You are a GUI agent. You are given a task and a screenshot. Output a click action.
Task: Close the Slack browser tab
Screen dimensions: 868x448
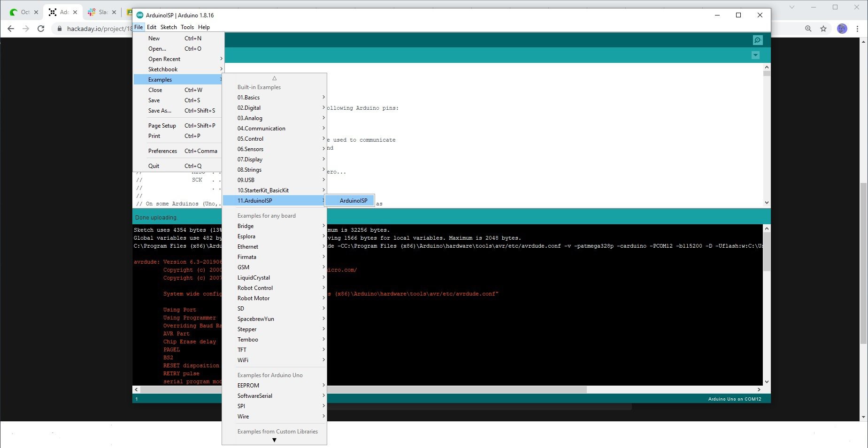coord(114,12)
